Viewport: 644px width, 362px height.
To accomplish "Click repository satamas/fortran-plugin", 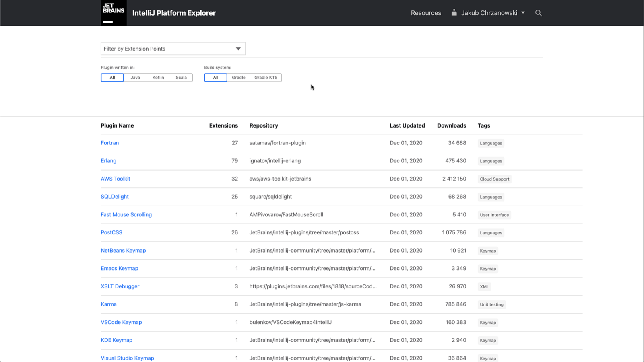I will [277, 143].
